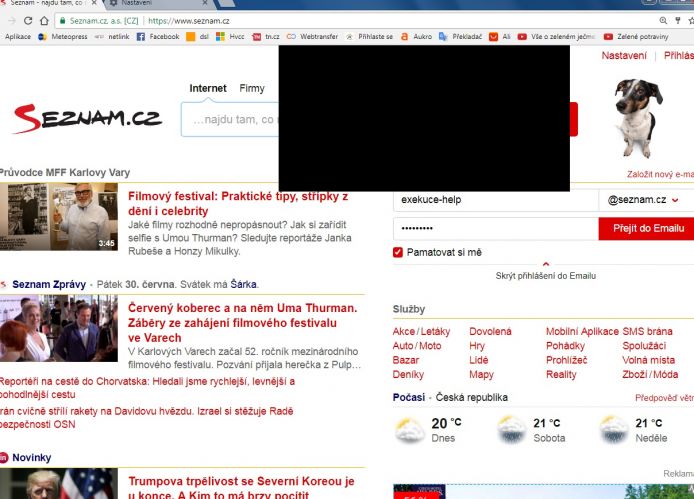Viewport: 694px width, 499px height.
Task: Focus the search input field
Action: point(230,120)
